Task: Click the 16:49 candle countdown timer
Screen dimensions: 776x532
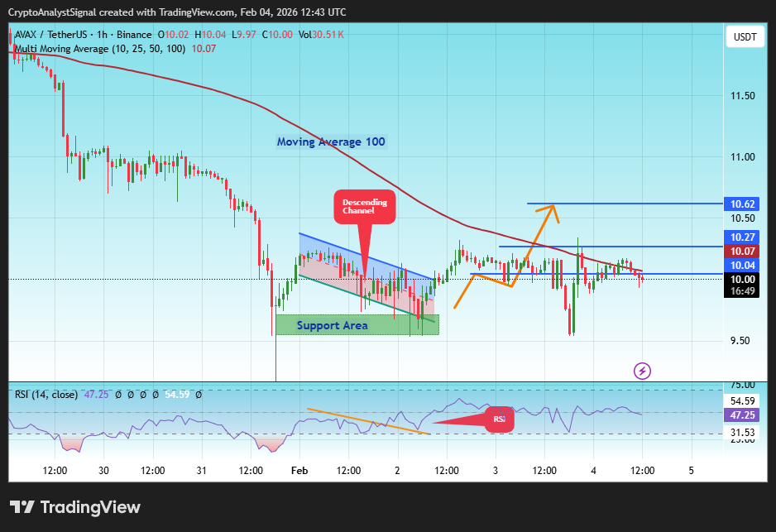Action: pyautogui.click(x=742, y=291)
